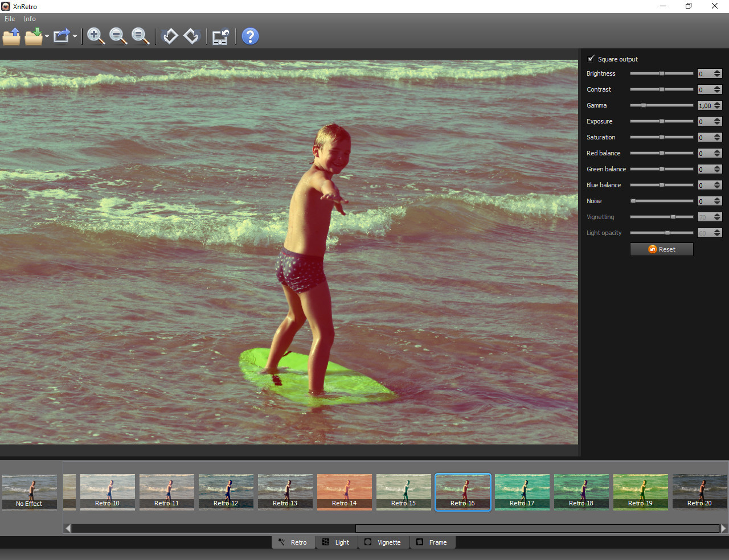Increase the Brightness value with up arrow

(717, 72)
